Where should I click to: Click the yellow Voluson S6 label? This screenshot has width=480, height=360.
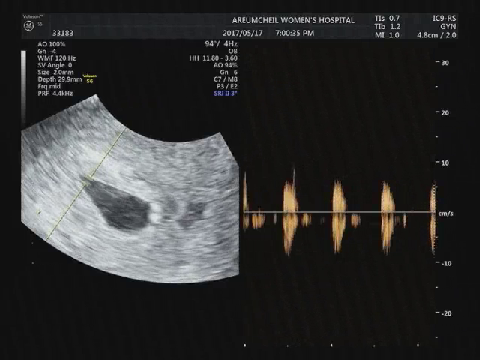pos(89,79)
